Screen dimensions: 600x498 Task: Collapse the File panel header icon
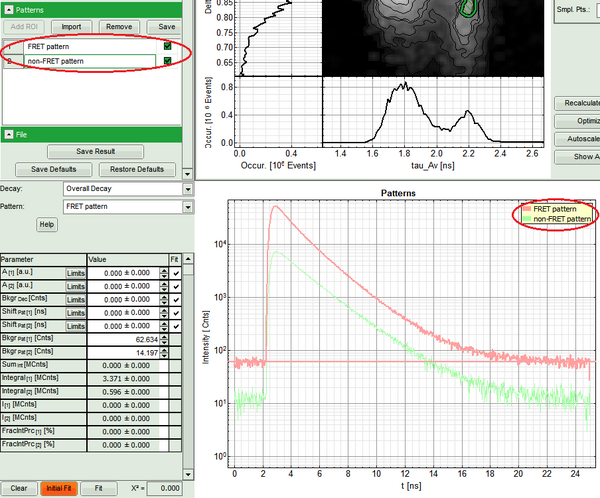9,133
